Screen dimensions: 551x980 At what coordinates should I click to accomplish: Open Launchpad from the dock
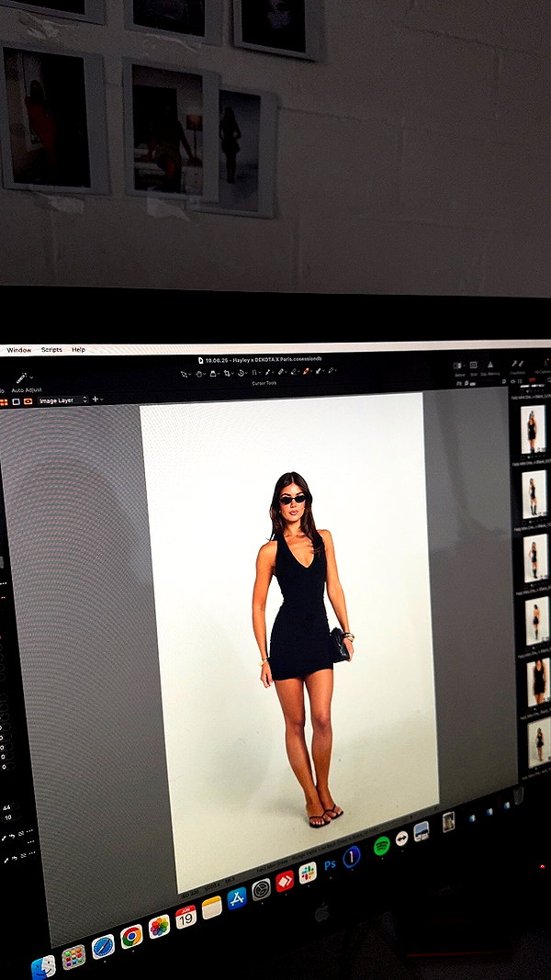(73, 957)
